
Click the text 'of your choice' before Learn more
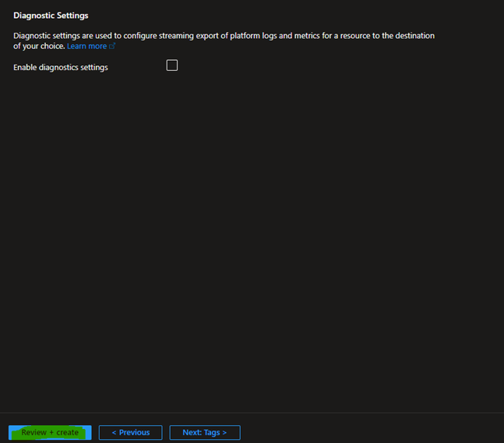[38, 47]
